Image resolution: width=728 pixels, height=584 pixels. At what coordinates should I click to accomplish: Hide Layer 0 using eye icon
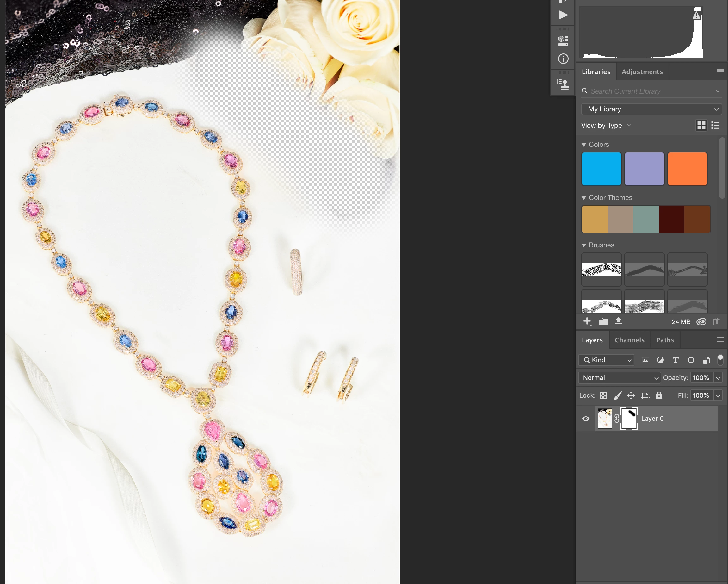click(586, 419)
